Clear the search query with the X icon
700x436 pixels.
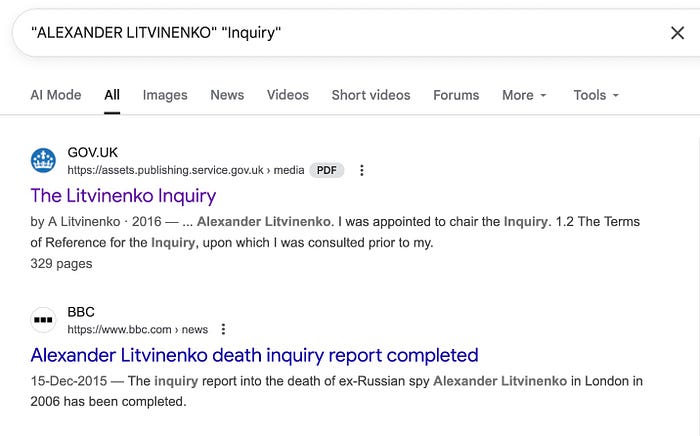677,33
